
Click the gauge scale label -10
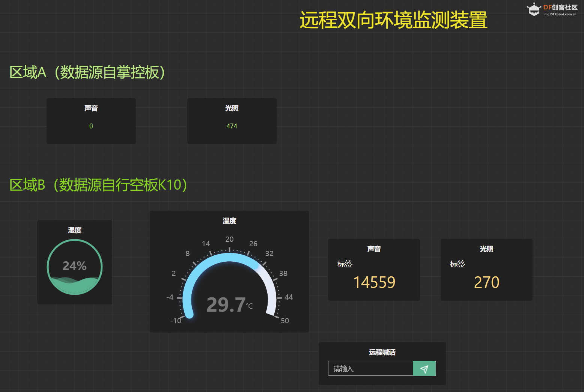(176, 321)
